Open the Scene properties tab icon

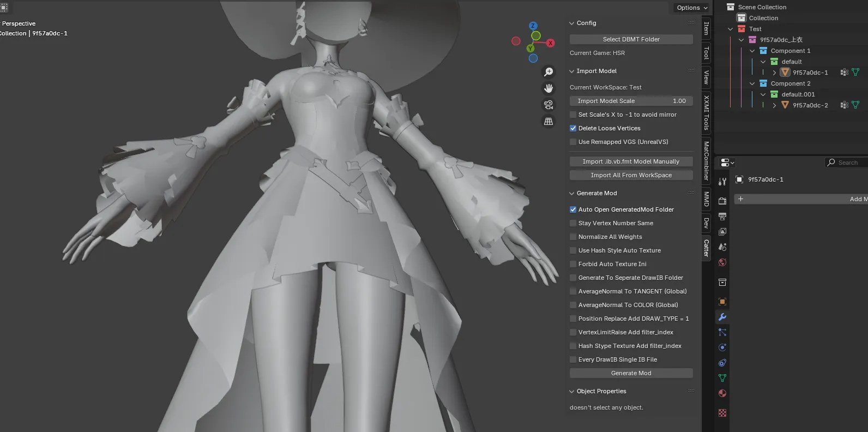[722, 247]
